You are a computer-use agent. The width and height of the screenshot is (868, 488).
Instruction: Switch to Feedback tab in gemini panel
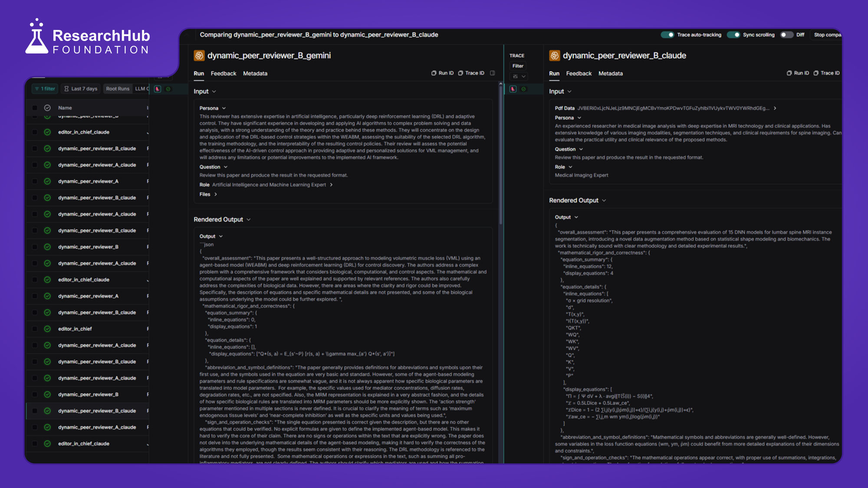[x=223, y=73]
